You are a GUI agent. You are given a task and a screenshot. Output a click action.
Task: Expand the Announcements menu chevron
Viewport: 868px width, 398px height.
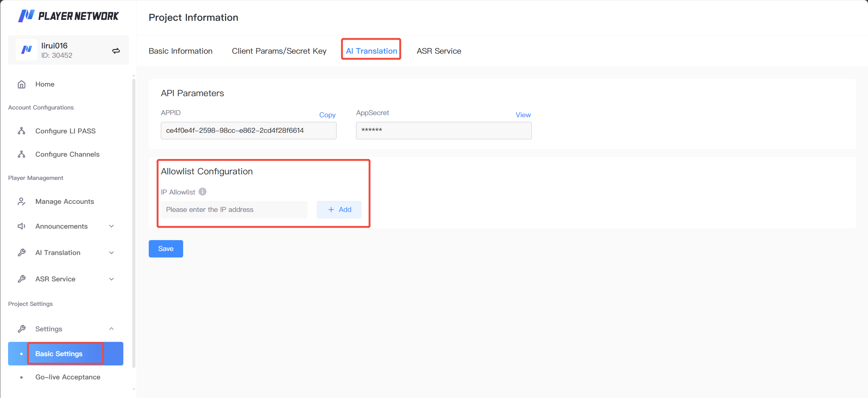click(112, 226)
